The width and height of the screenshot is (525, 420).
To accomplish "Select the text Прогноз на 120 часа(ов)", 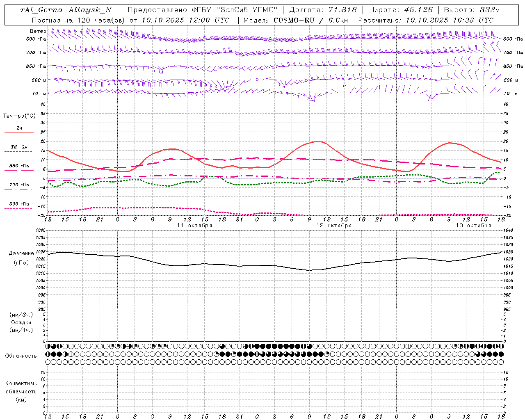I will pyautogui.click(x=79, y=20).
